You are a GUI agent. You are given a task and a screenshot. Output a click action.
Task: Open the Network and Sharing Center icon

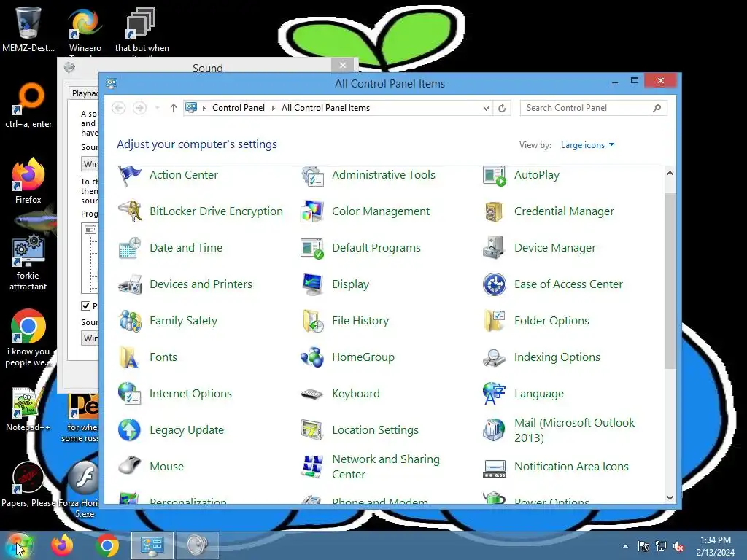pos(312,467)
